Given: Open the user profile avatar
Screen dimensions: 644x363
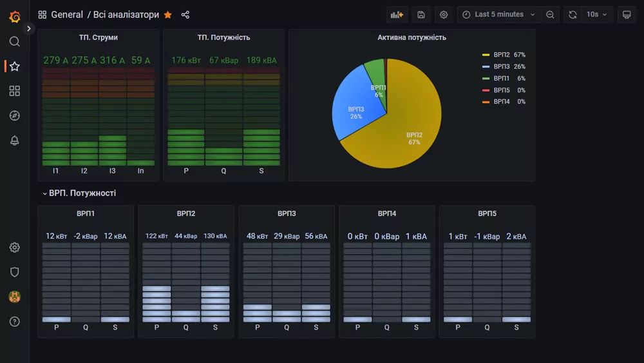Looking at the screenshot, I should [x=15, y=297].
